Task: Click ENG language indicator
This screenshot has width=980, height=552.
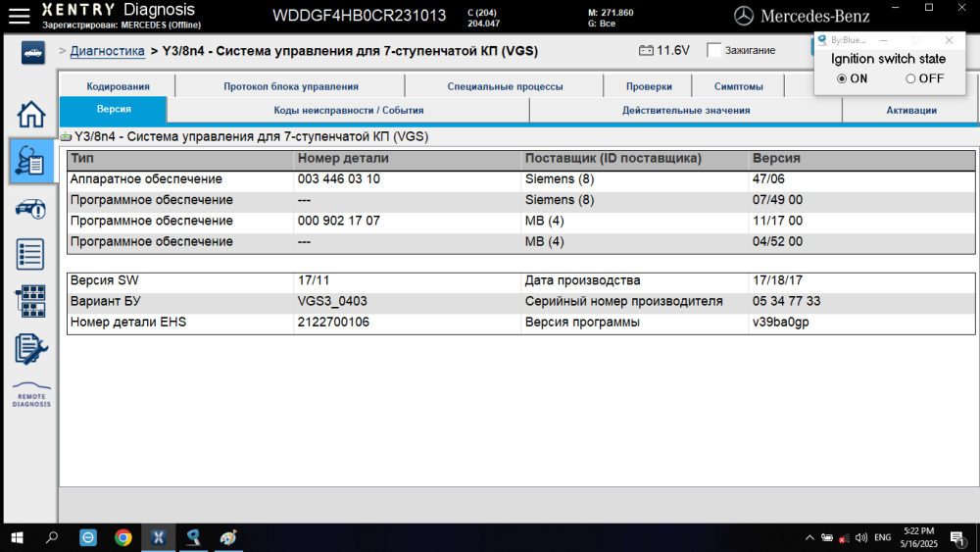Action: click(883, 537)
